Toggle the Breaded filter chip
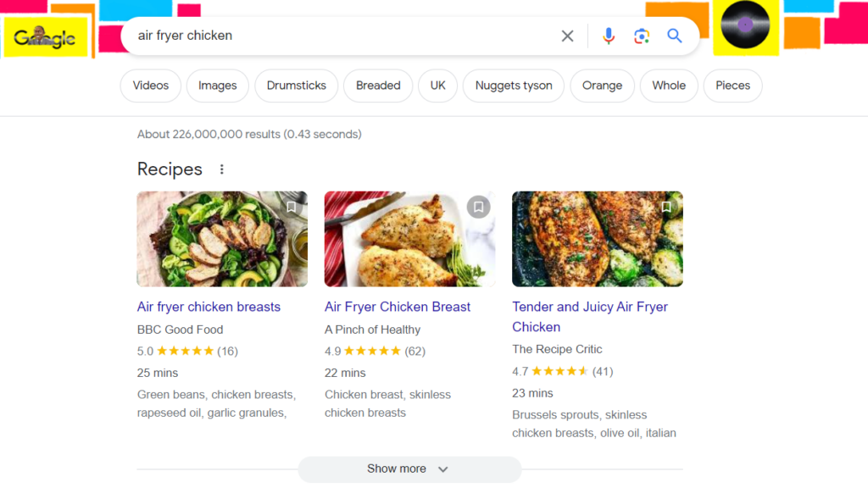Screen dimensions: 868x499 point(377,86)
